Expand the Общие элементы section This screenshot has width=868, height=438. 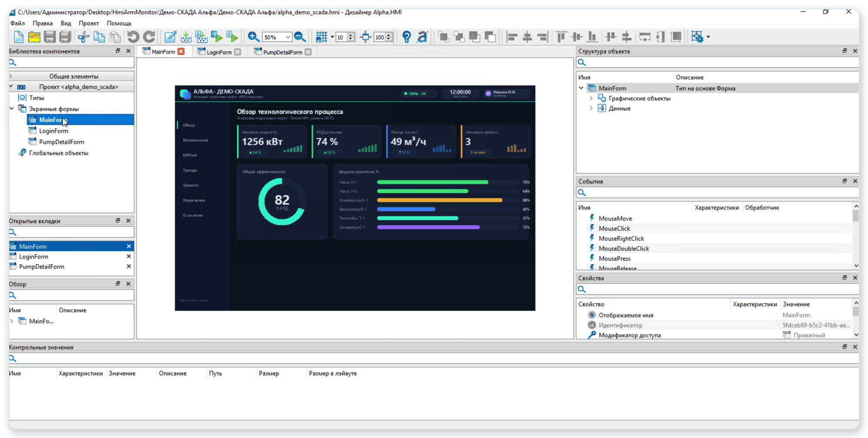11,76
